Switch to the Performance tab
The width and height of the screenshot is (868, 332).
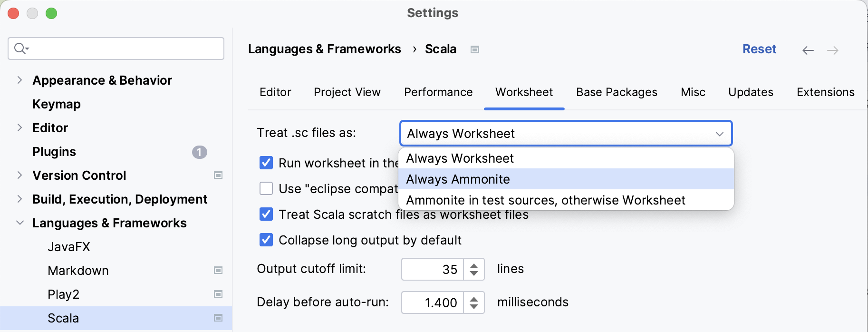click(x=438, y=92)
